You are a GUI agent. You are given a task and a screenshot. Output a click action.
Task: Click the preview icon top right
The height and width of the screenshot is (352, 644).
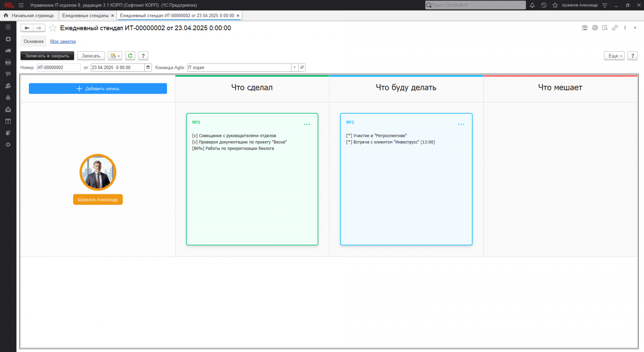(605, 28)
